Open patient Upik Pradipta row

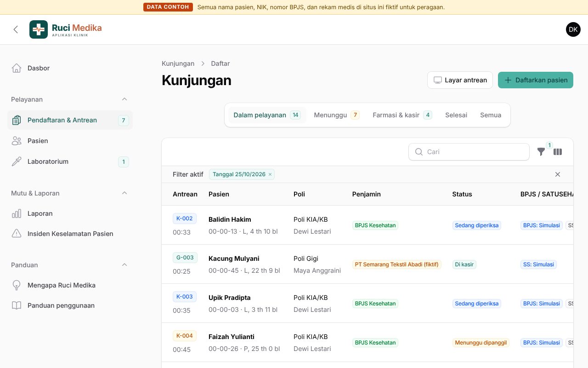click(x=367, y=303)
